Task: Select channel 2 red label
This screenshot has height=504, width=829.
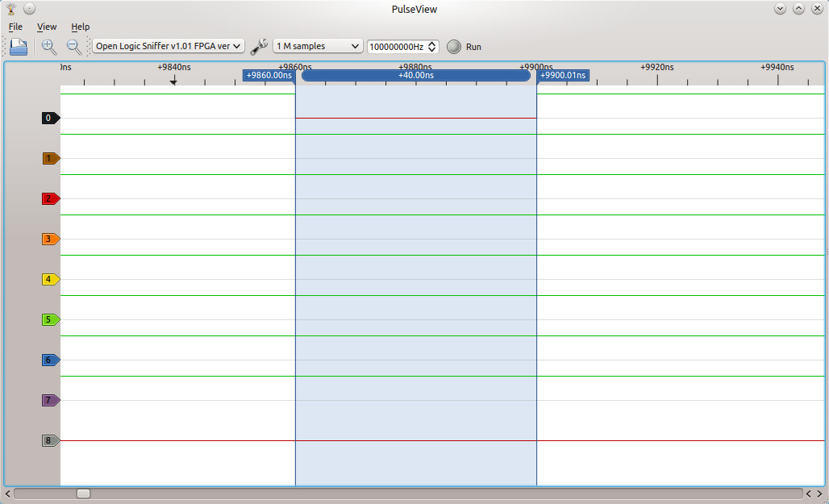Action: (x=51, y=198)
